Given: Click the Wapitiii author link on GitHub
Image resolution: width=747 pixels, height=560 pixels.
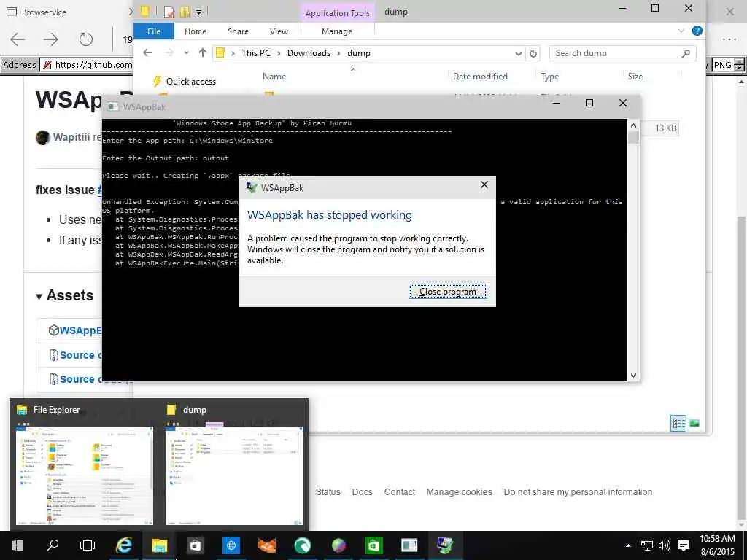Looking at the screenshot, I should [71, 137].
